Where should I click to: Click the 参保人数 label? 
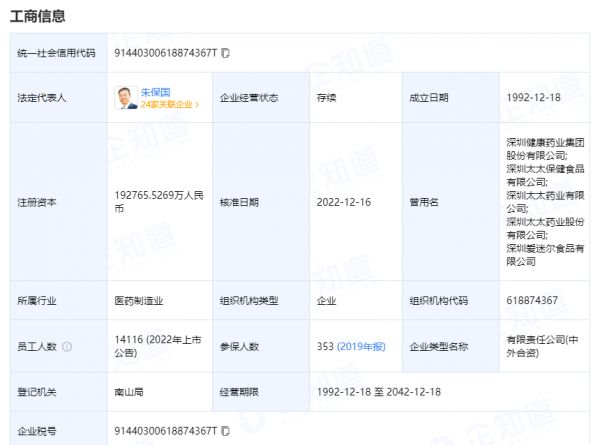tap(239, 347)
